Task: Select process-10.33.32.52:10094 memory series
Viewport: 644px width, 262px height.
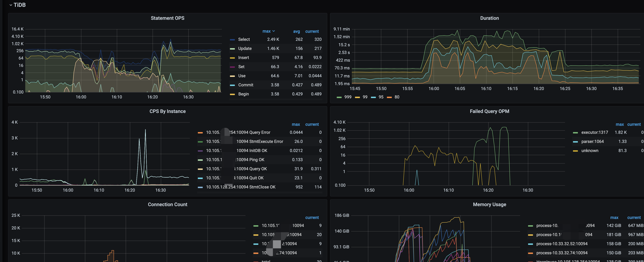Action: click(x=562, y=244)
